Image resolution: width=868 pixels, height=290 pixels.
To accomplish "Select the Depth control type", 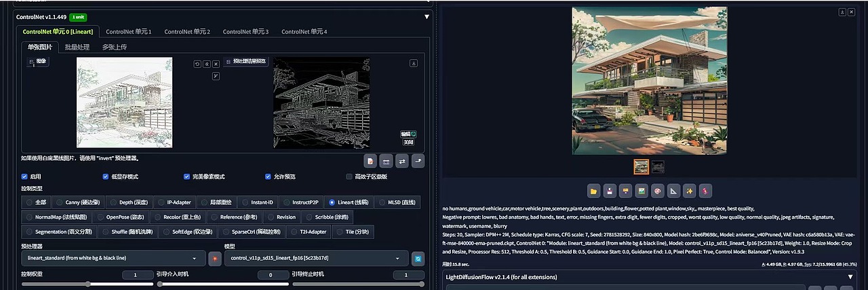I will (129, 202).
